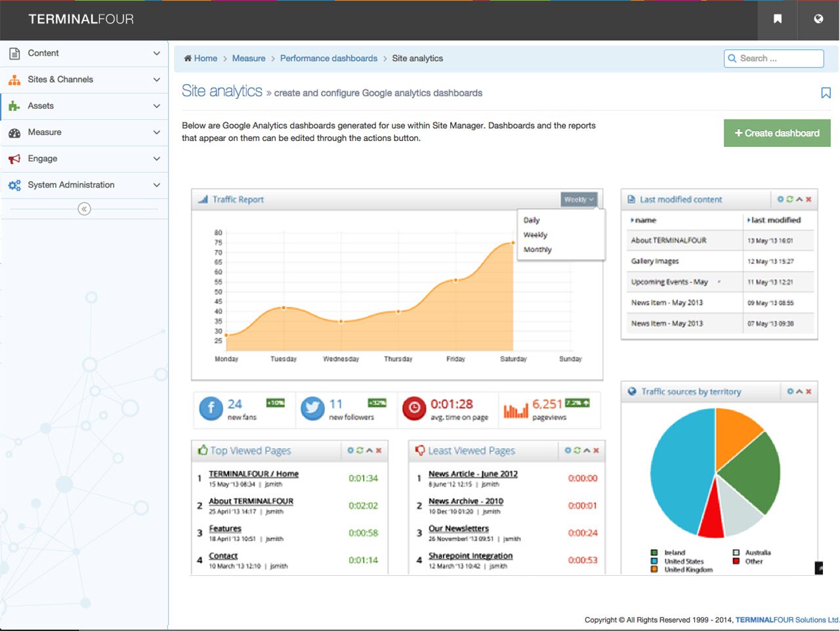Screen dimensions: 840x631
Task: Click the Traffic sources globe icon
Action: (x=632, y=391)
